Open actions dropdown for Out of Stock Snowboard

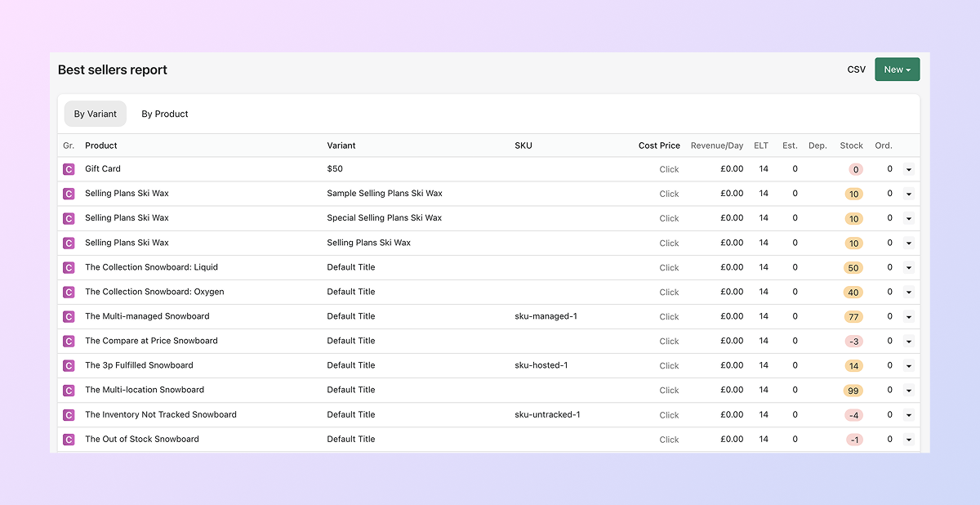point(908,439)
